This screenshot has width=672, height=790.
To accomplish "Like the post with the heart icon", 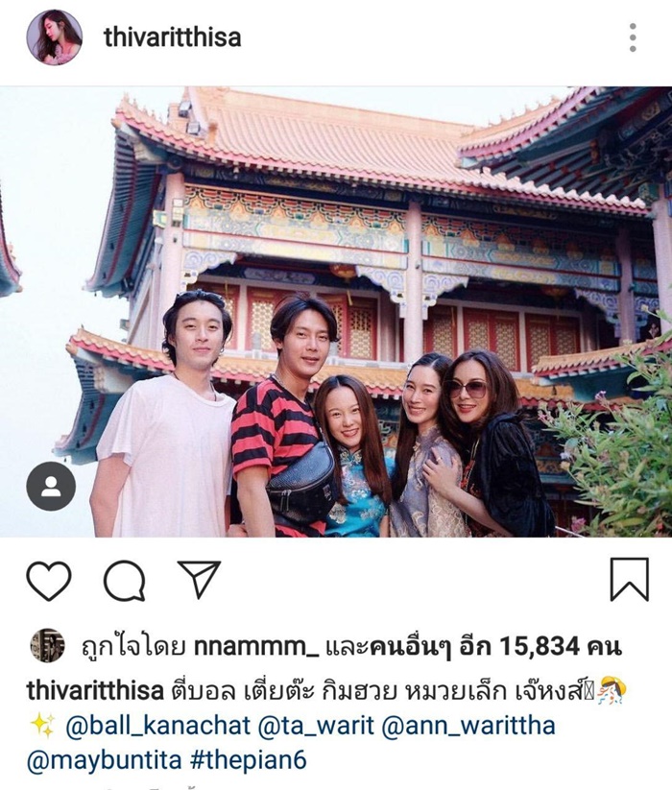I will (49, 580).
